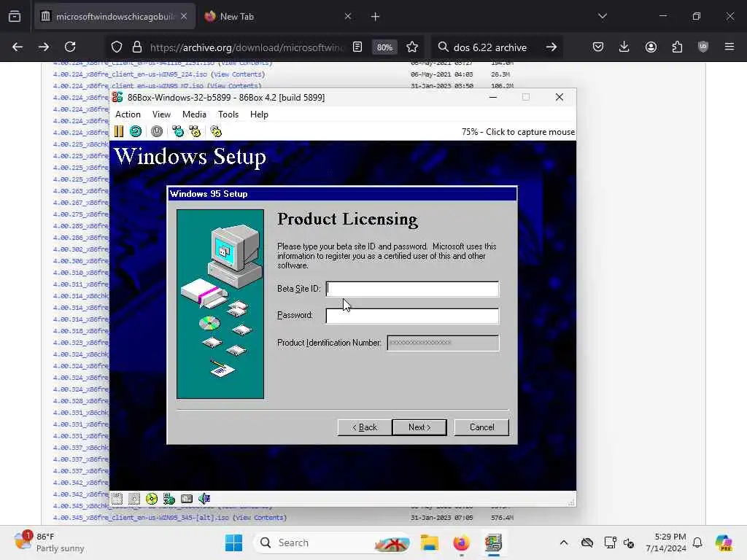Viewport: 747px width, 560px height.
Task: Click the ACPI power shutdown toolbar icon
Action: 157,131
